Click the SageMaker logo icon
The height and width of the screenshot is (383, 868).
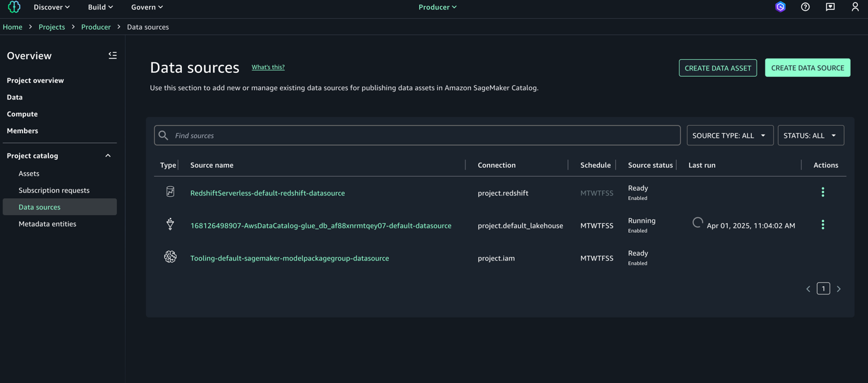14,7
